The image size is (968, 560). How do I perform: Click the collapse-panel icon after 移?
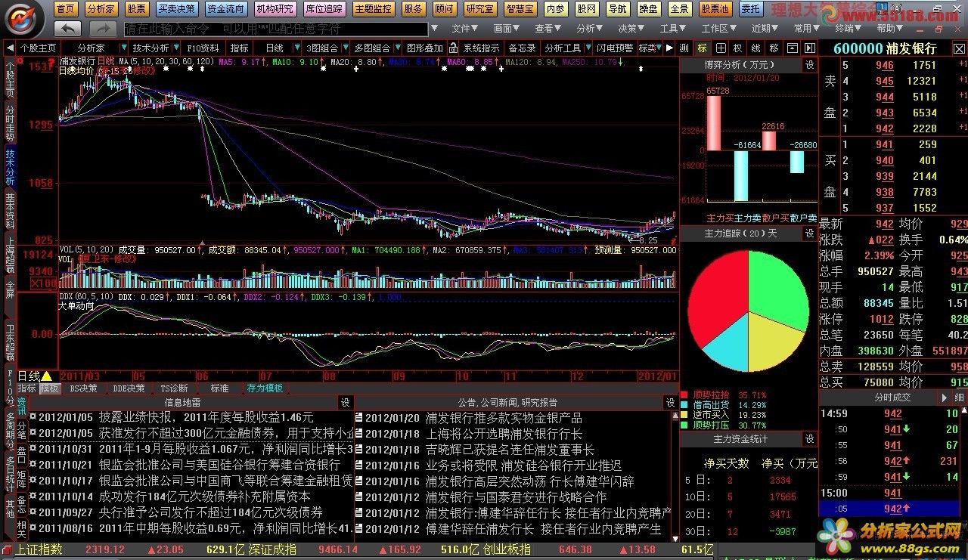pyautogui.click(x=792, y=48)
